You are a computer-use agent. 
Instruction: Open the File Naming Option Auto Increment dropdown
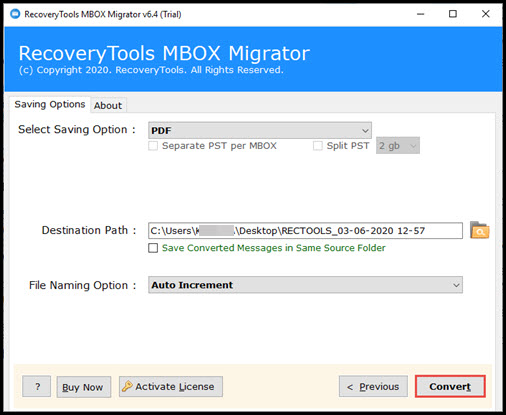coord(305,285)
